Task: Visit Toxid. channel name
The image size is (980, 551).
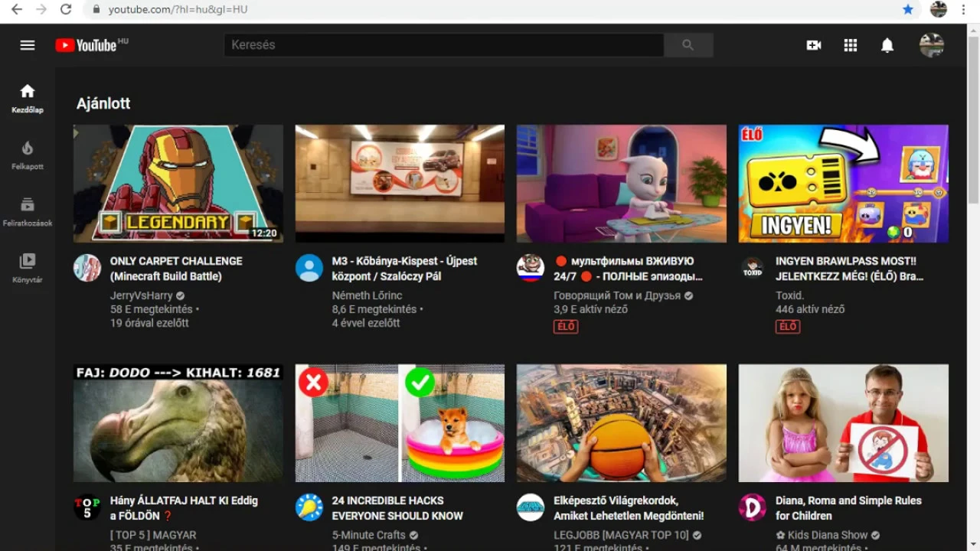Action: click(x=789, y=295)
